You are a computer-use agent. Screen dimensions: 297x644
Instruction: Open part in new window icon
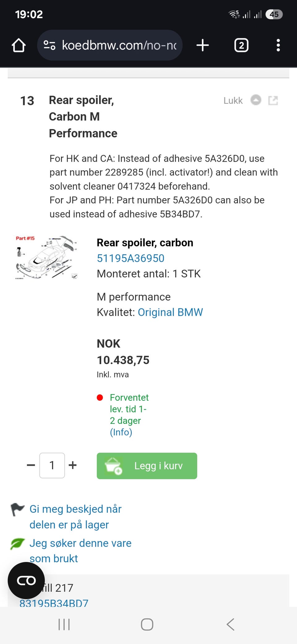click(x=273, y=100)
